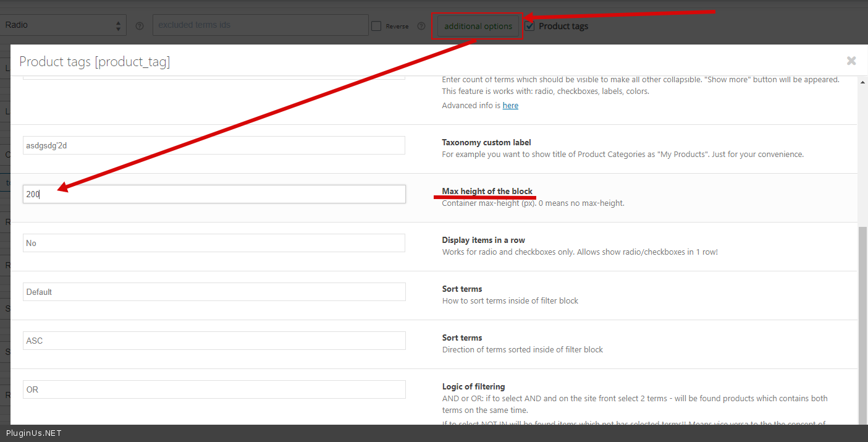Viewport: 868px width, 442px height.
Task: Click the PluginUs.NET label in footer
Action: click(x=34, y=433)
